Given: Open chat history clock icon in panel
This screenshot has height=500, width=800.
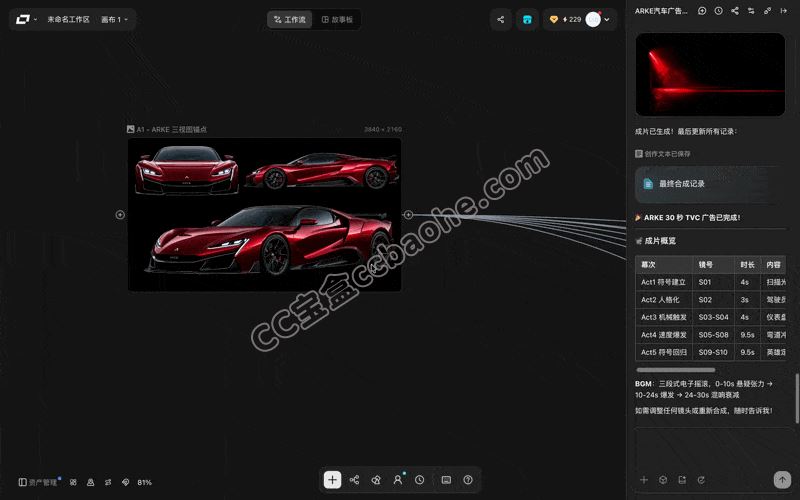Looking at the screenshot, I should [718, 11].
